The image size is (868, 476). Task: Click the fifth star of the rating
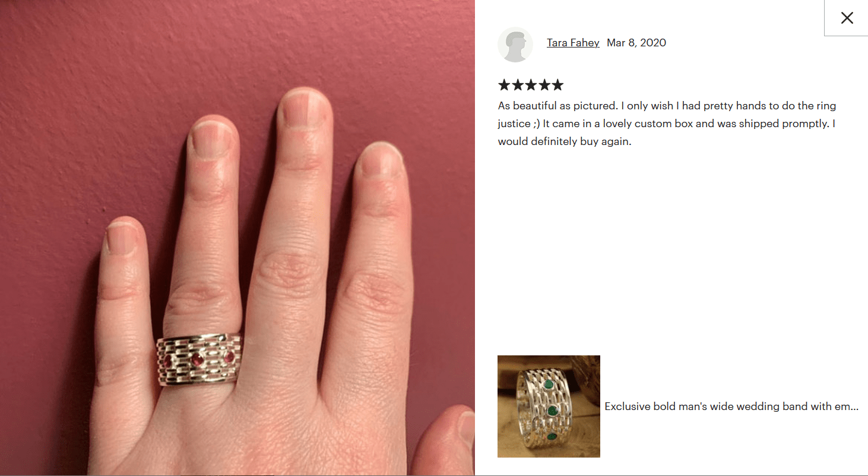click(x=557, y=85)
